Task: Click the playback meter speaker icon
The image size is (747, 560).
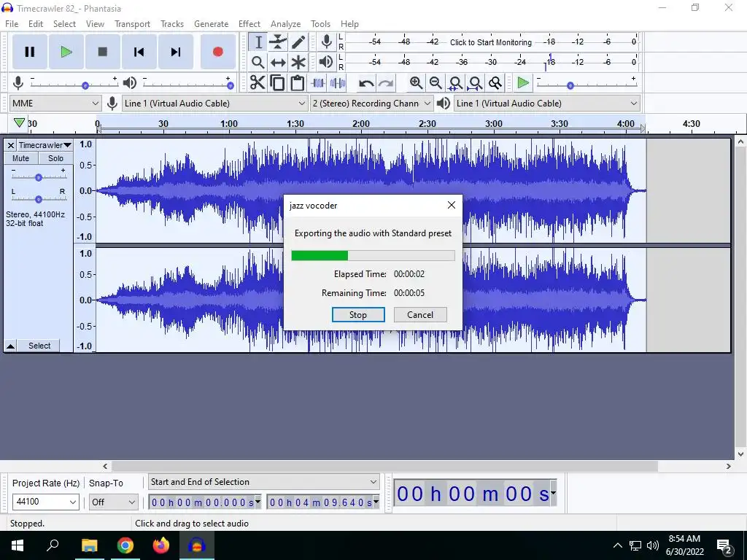Action: pyautogui.click(x=326, y=61)
